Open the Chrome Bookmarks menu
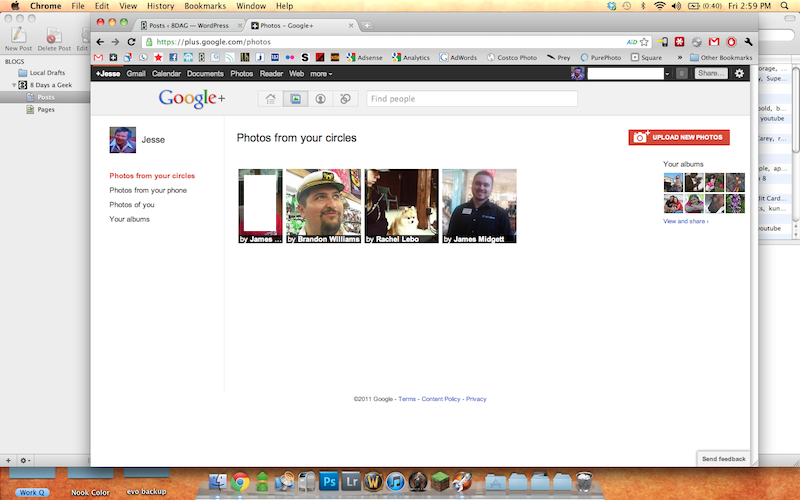Viewport: 800px width, 500px height. click(x=205, y=6)
